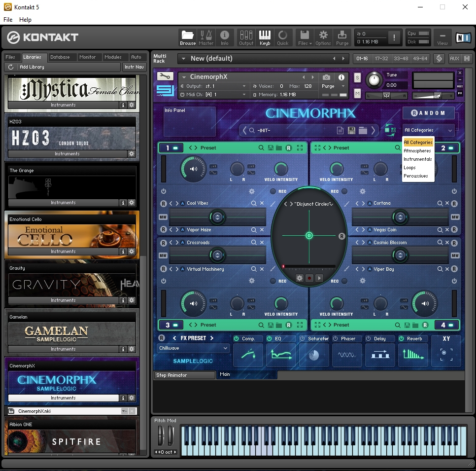Open the Options gear dialog
Viewport: 476px width, 471px height.
[323, 37]
